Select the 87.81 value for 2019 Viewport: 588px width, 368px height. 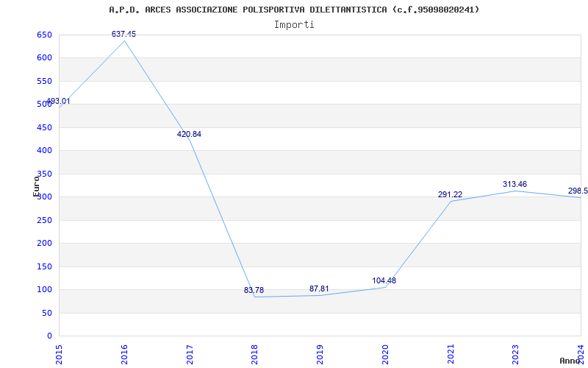coord(319,289)
